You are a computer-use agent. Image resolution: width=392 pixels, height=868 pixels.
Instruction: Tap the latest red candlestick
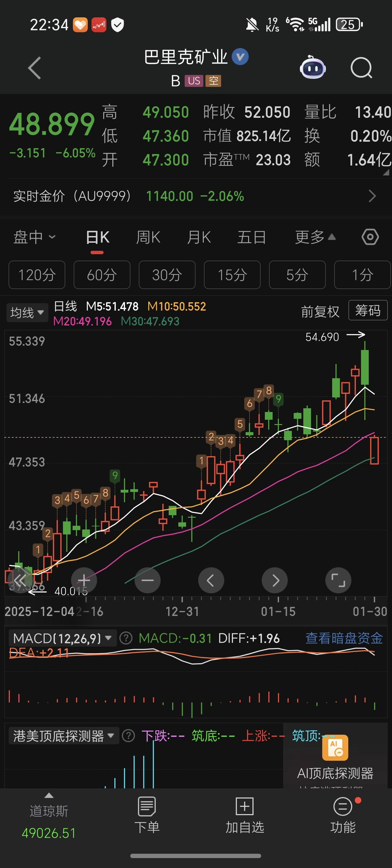(x=374, y=450)
